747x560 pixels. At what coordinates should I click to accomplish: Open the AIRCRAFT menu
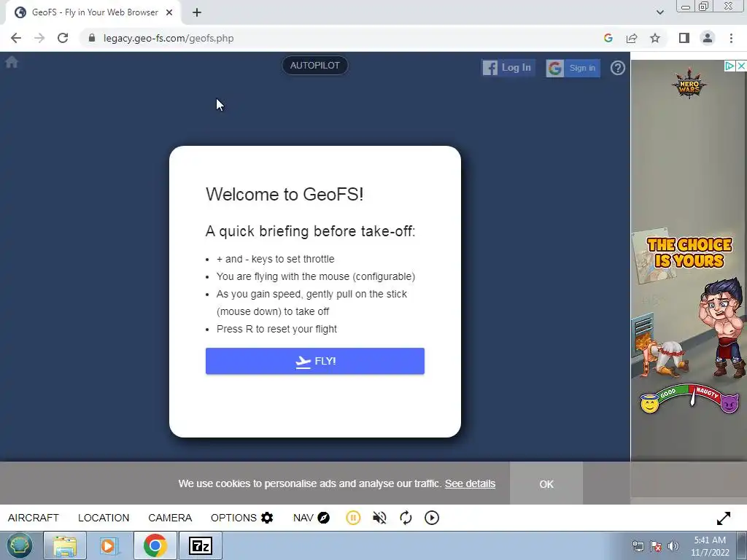click(x=34, y=518)
